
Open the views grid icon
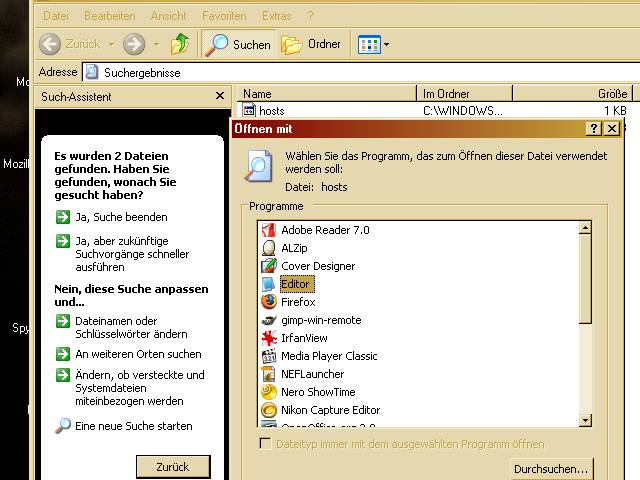[369, 44]
